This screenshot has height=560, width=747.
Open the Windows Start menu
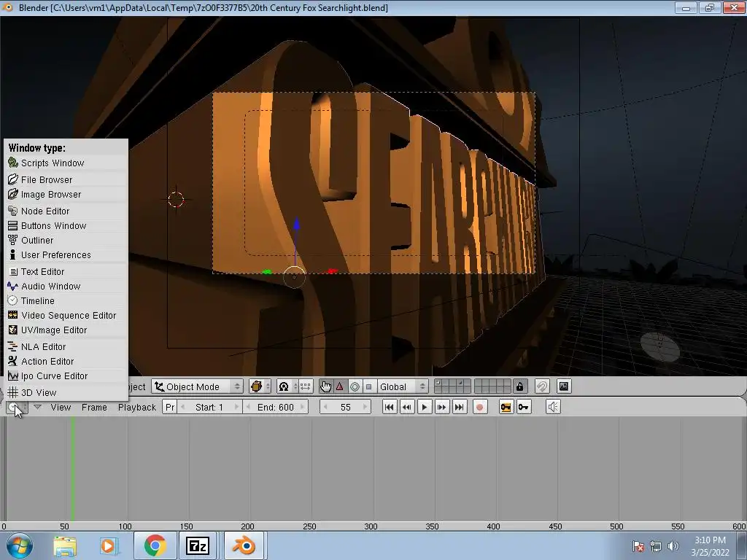coord(20,545)
